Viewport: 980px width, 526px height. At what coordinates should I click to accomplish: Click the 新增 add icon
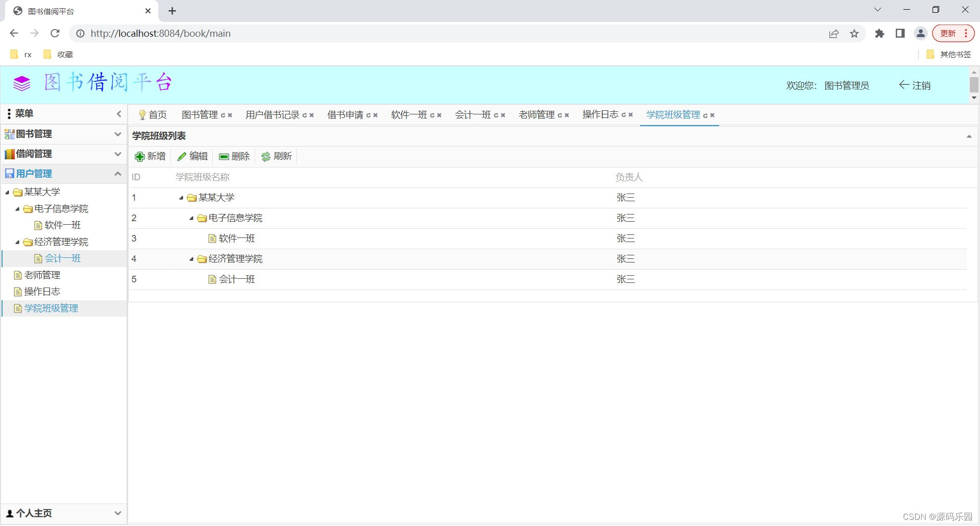[x=140, y=156]
